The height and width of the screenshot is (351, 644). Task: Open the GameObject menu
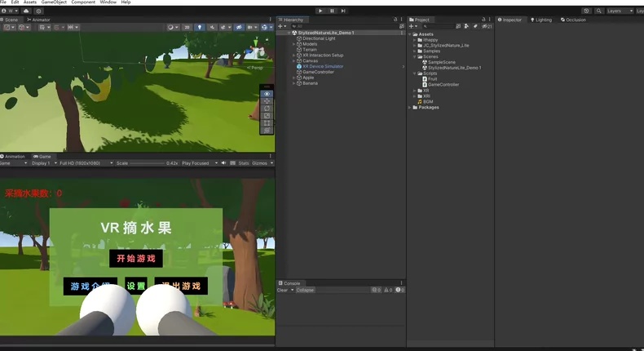tap(54, 2)
